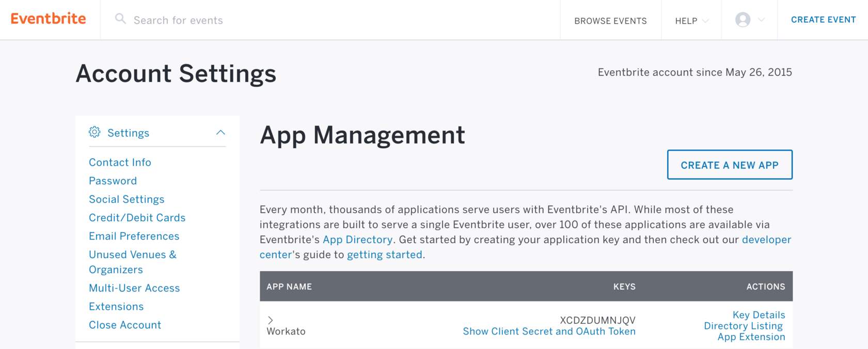The height and width of the screenshot is (349, 868).
Task: Click the App Management heading
Action: [x=362, y=135]
